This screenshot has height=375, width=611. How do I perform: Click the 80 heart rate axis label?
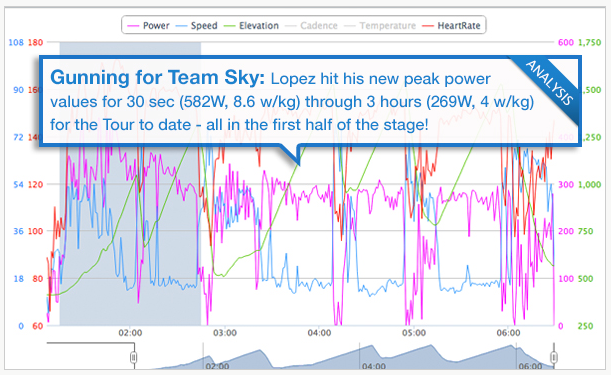(x=38, y=279)
